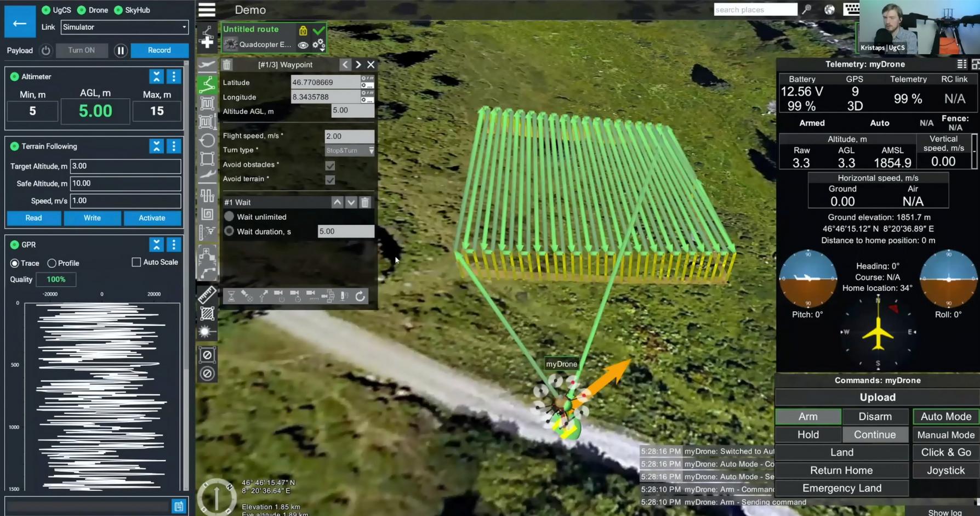The height and width of the screenshot is (516, 980).
Task: Select the Perimeter tool
Action: (x=207, y=158)
